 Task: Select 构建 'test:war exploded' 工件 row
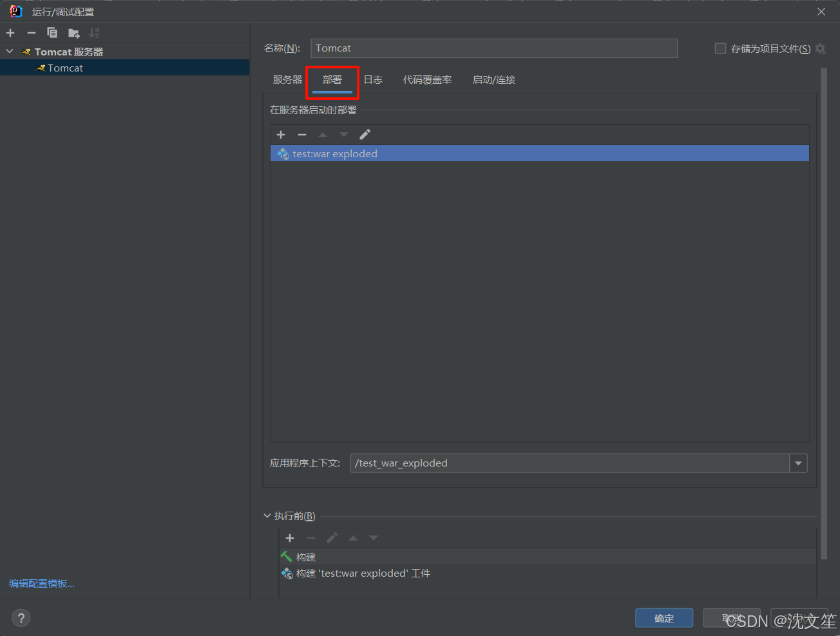(x=548, y=573)
